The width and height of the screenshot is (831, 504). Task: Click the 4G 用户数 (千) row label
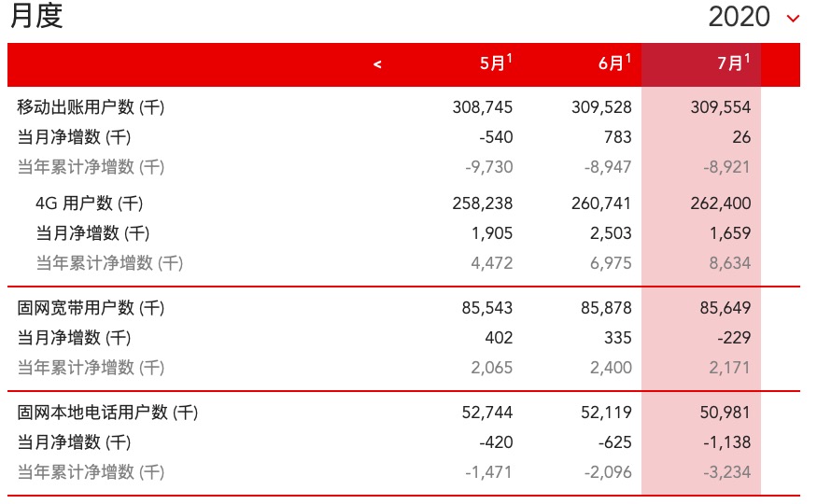(x=90, y=203)
